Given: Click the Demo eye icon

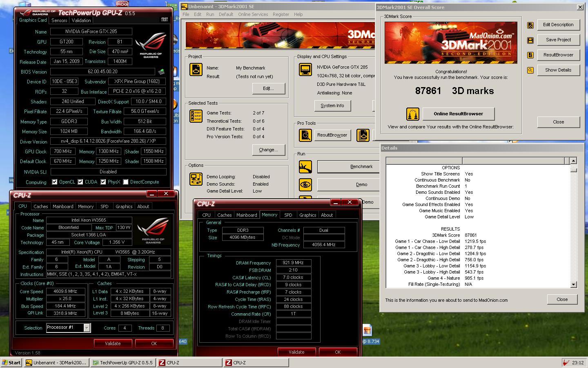Looking at the screenshot, I should (x=305, y=184).
